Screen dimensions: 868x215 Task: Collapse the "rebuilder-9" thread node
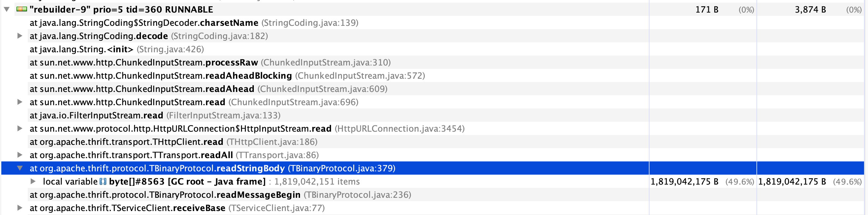coord(7,10)
